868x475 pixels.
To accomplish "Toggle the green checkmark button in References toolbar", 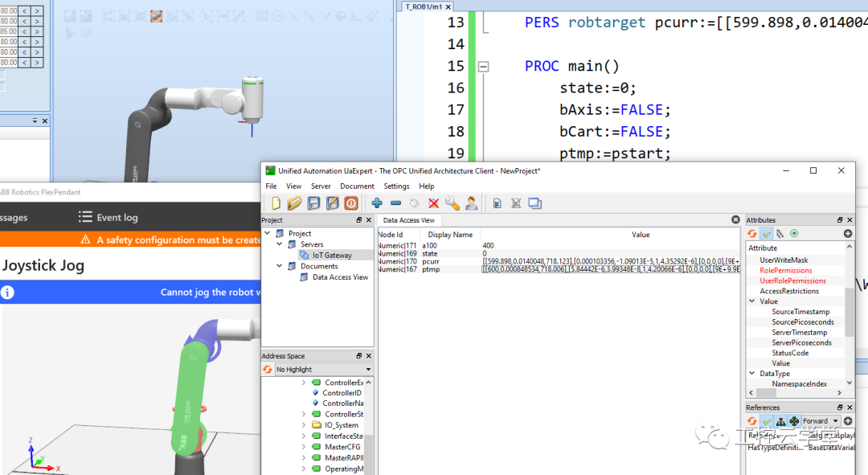I will coord(766,421).
